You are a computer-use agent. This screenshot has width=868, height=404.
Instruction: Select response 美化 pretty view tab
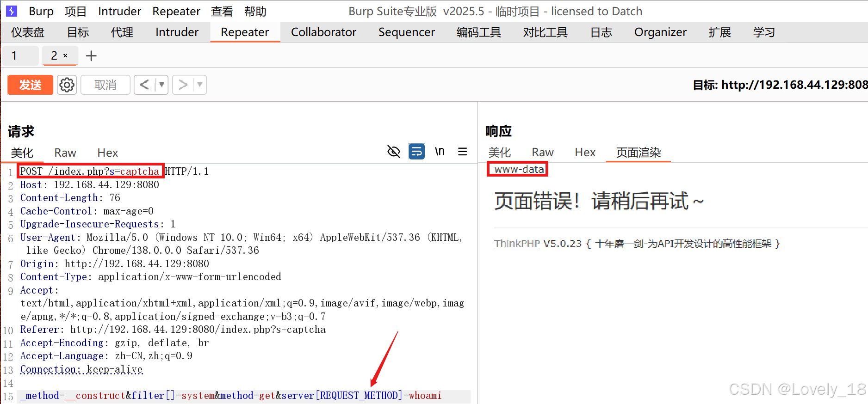point(500,152)
